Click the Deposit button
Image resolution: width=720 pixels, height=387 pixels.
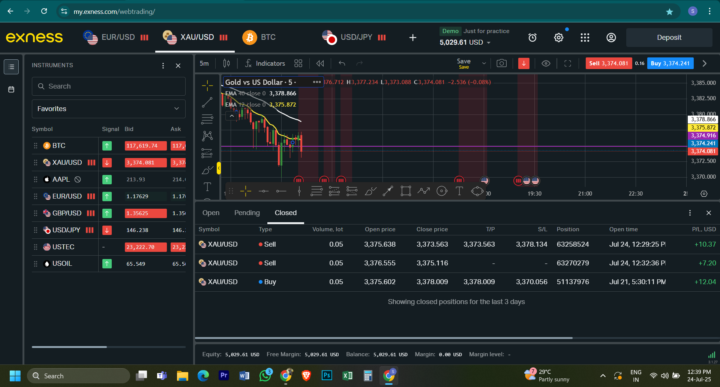click(669, 38)
